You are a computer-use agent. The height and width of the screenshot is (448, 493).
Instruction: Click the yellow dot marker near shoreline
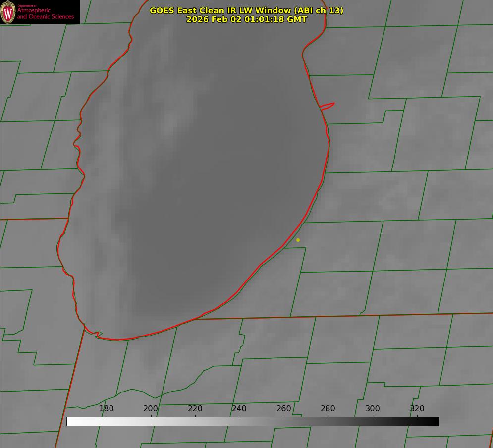tap(298, 240)
